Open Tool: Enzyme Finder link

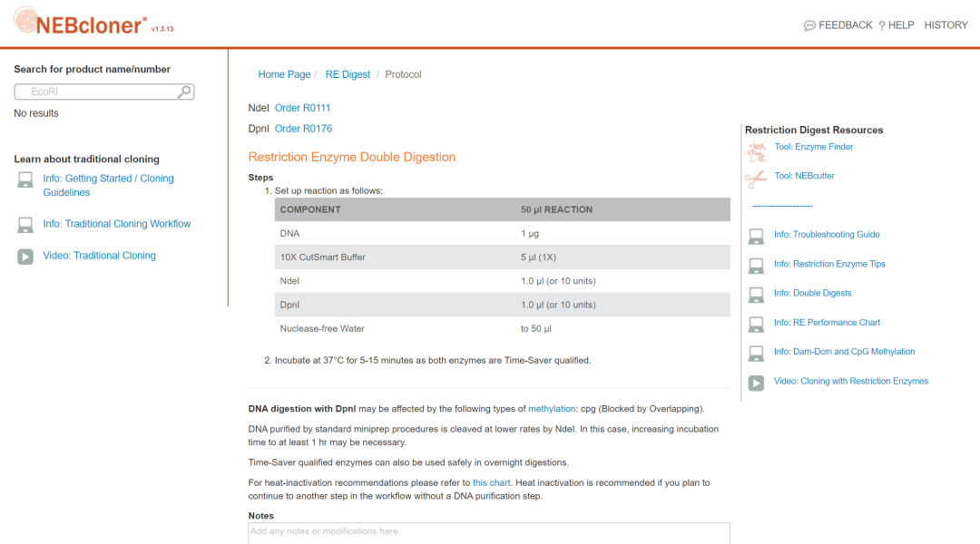(x=814, y=147)
